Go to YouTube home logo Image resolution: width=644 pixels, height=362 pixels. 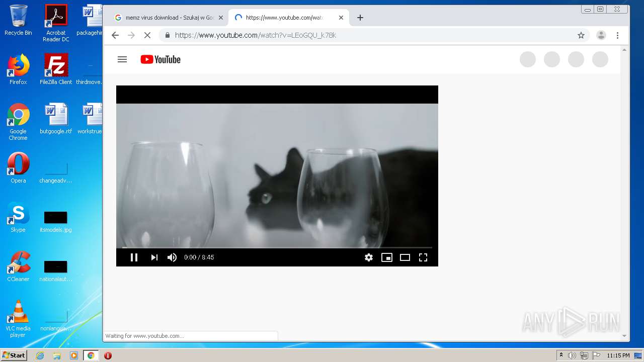coord(160,59)
